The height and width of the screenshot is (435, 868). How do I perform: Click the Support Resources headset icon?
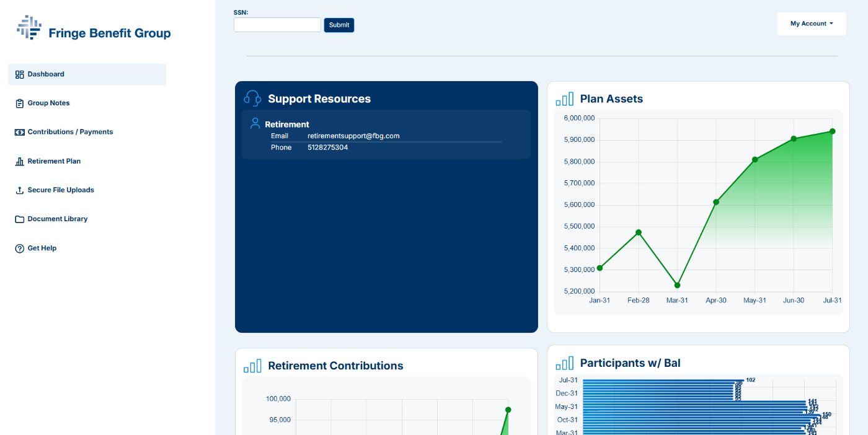(252, 99)
